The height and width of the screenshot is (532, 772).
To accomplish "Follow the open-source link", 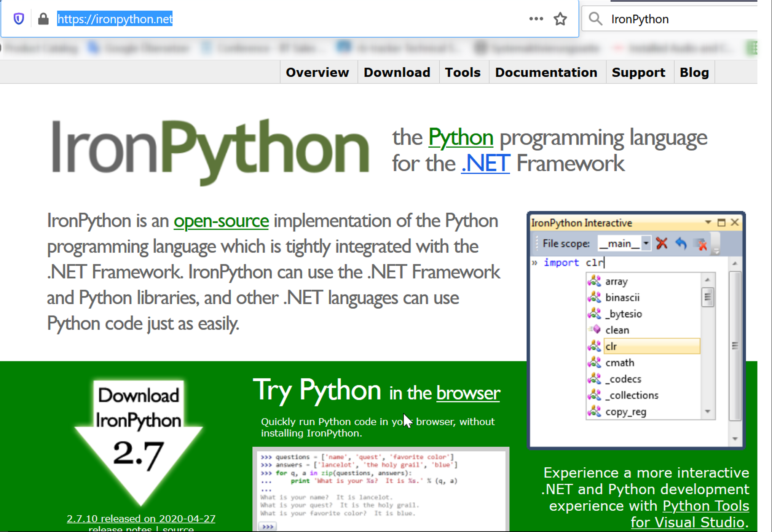I will (221, 221).
